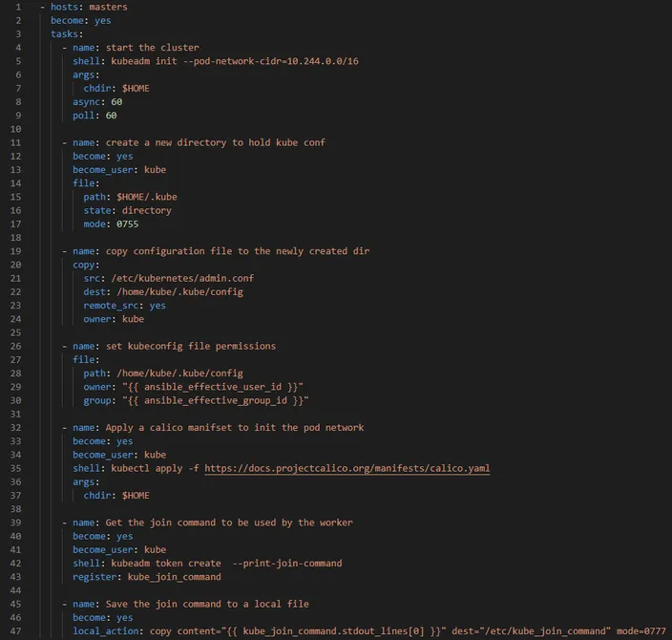
Task: Click 'chdir: $HOME' on line 37
Action: click(x=116, y=496)
